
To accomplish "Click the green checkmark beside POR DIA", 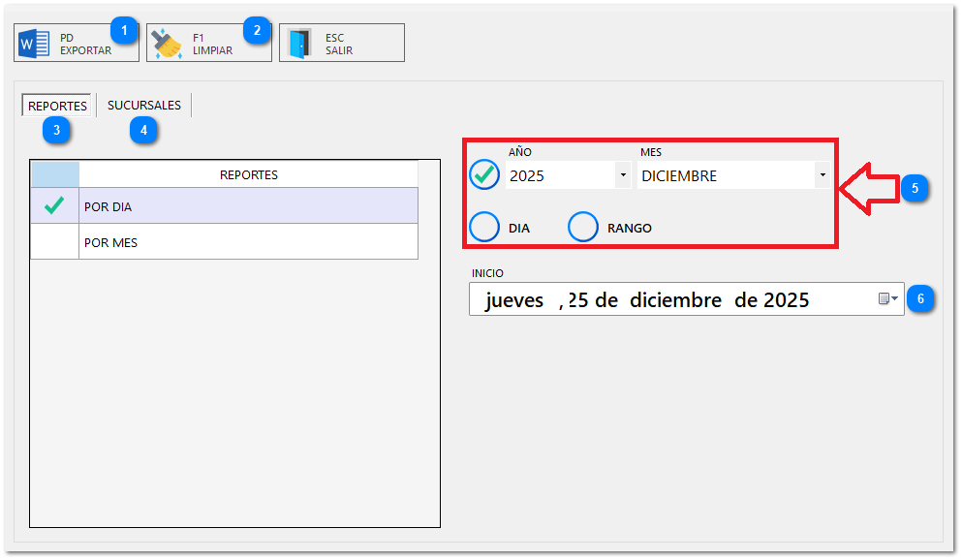I will pos(55,205).
